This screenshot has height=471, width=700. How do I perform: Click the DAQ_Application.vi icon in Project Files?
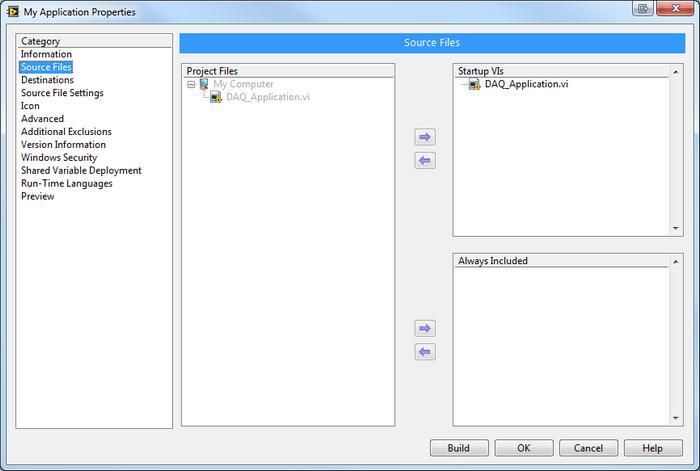216,97
